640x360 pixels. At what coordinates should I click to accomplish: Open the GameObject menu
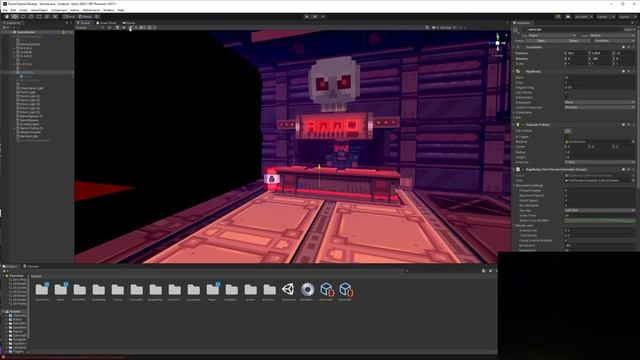pyautogui.click(x=39, y=10)
